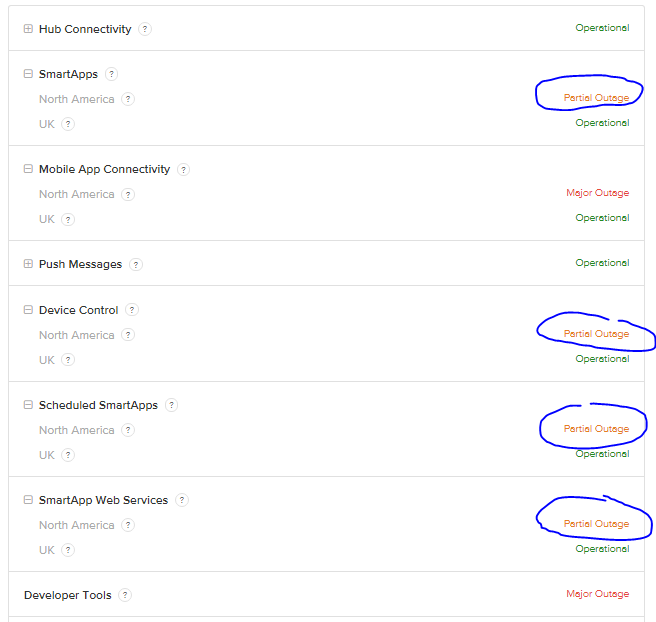Click help icon for Device Control UK
Viewport: 656px width, 622px height.
pyautogui.click(x=68, y=360)
